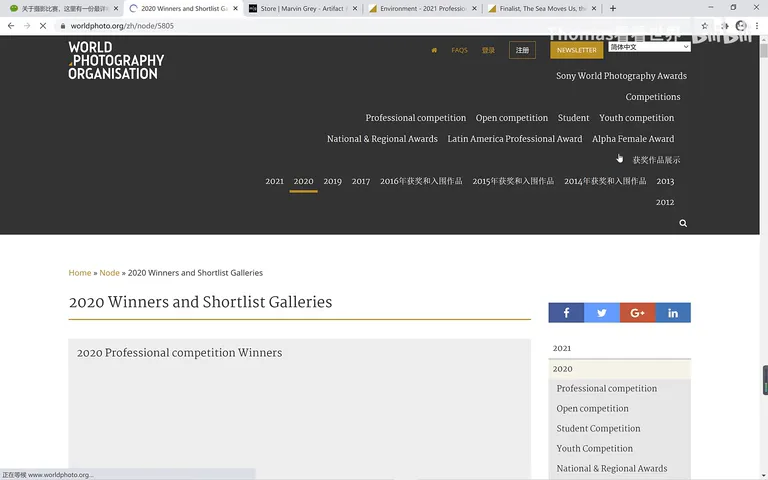The width and height of the screenshot is (768, 480).
Task: Open Chrome three-dot menu
Action: click(x=757, y=25)
